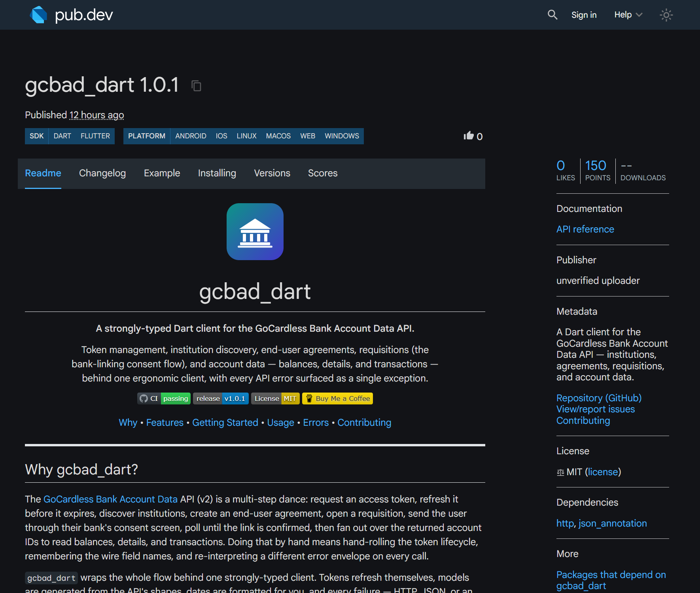Viewport: 700px width, 593px height.
Task: Click the SDK tag label
Action: [36, 136]
